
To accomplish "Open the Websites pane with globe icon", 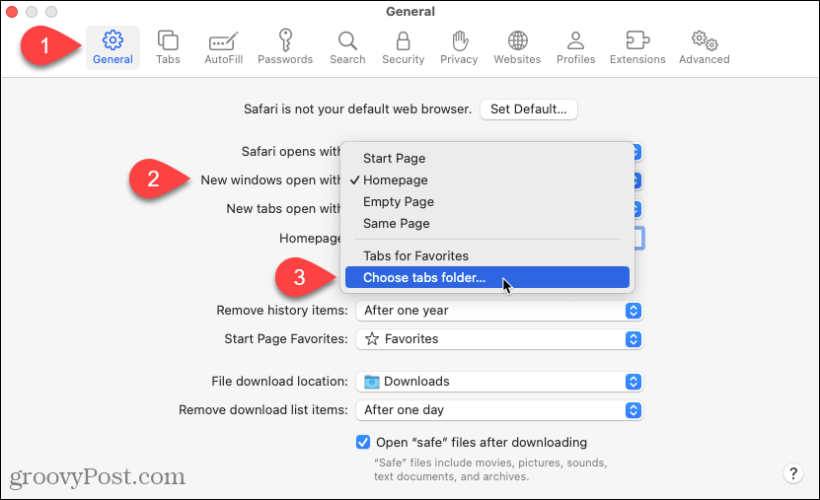I will [x=517, y=48].
